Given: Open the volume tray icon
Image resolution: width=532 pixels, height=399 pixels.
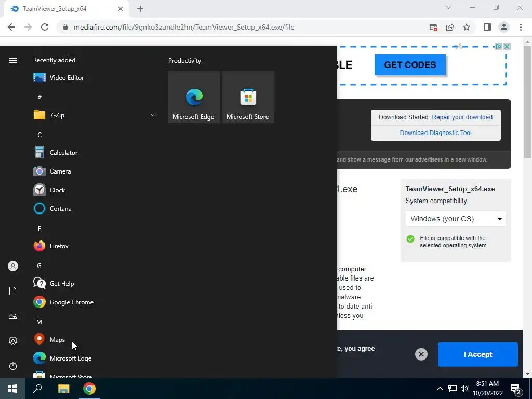Looking at the screenshot, I should click(464, 389).
